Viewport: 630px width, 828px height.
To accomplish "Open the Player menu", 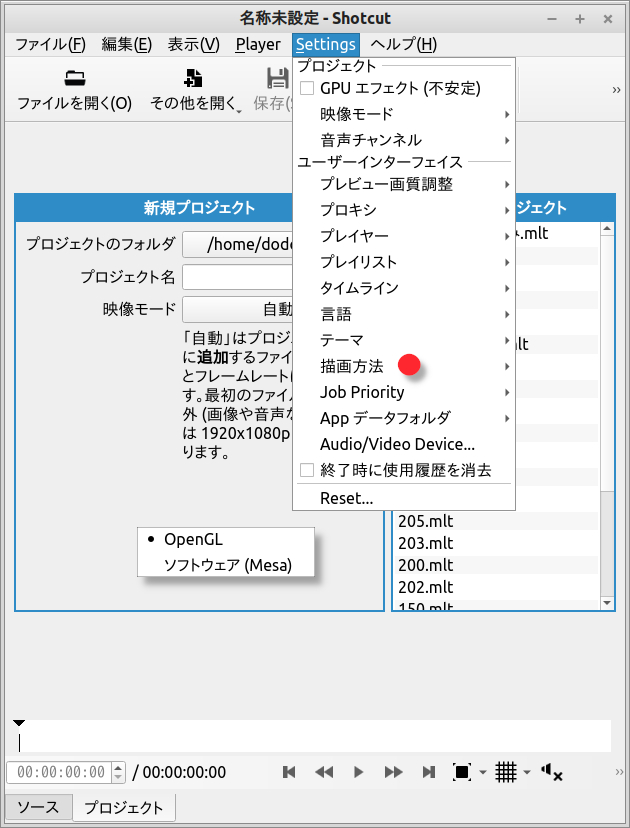I will click(258, 44).
